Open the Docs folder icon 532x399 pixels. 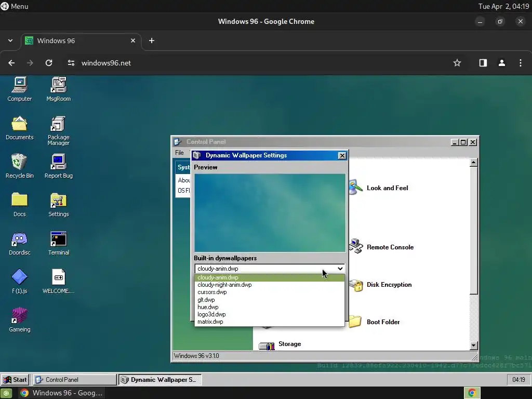point(19,204)
